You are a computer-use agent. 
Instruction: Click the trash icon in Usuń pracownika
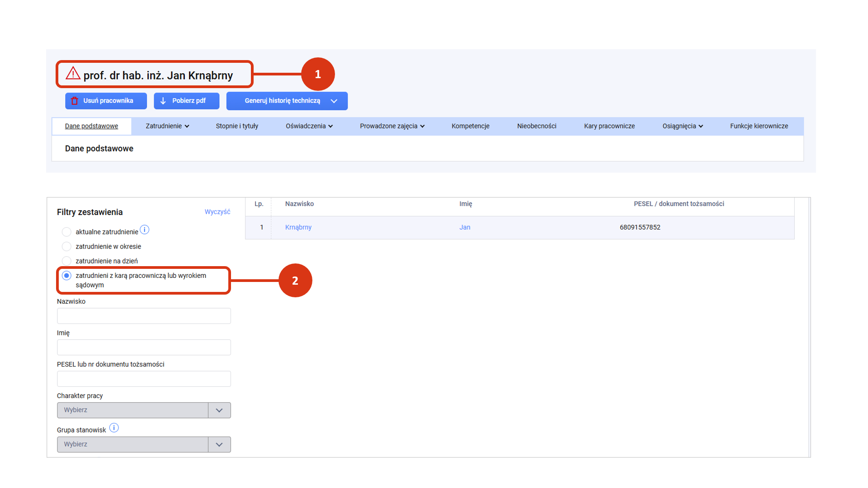coord(75,101)
